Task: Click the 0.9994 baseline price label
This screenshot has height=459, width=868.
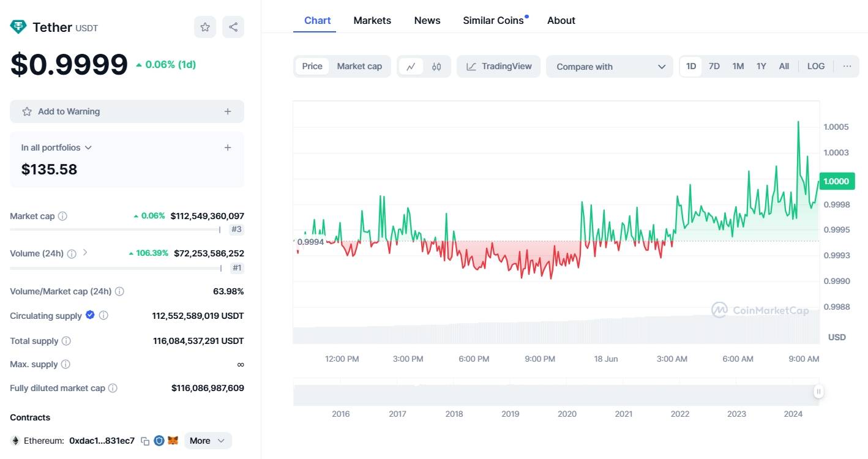Action: point(310,242)
